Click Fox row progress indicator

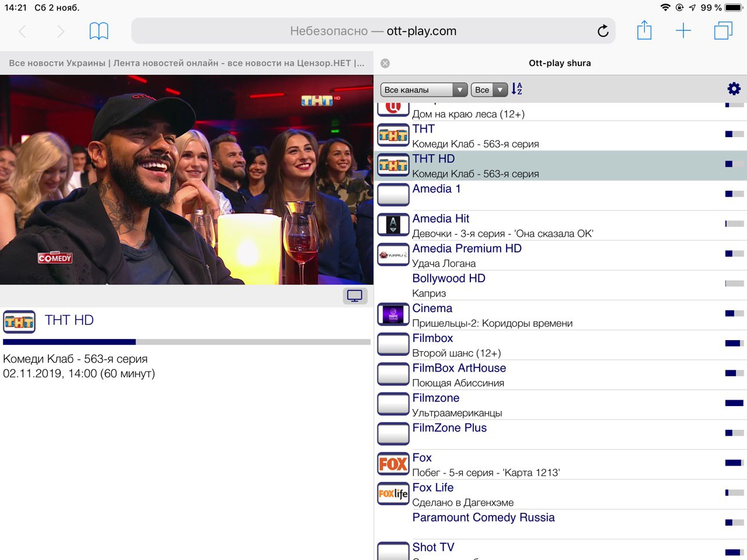pyautogui.click(x=734, y=463)
